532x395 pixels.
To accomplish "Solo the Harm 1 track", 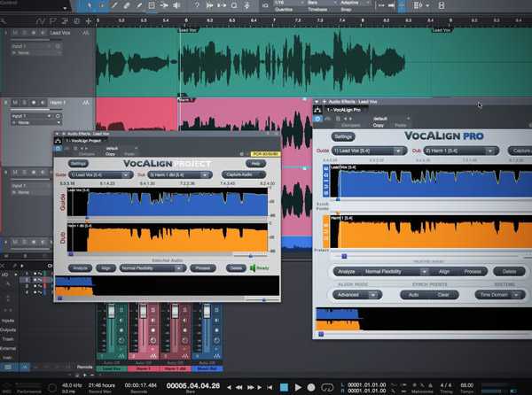I will [25, 103].
